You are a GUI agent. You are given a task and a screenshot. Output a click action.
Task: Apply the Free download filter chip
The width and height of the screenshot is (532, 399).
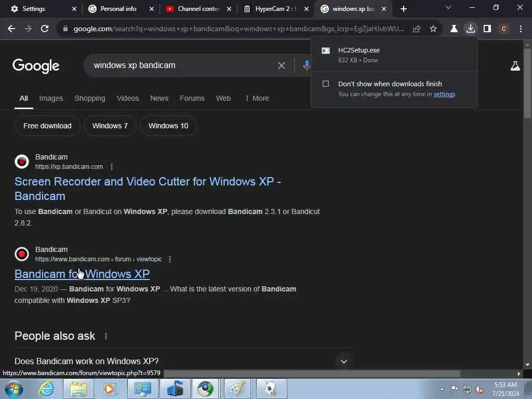click(47, 126)
